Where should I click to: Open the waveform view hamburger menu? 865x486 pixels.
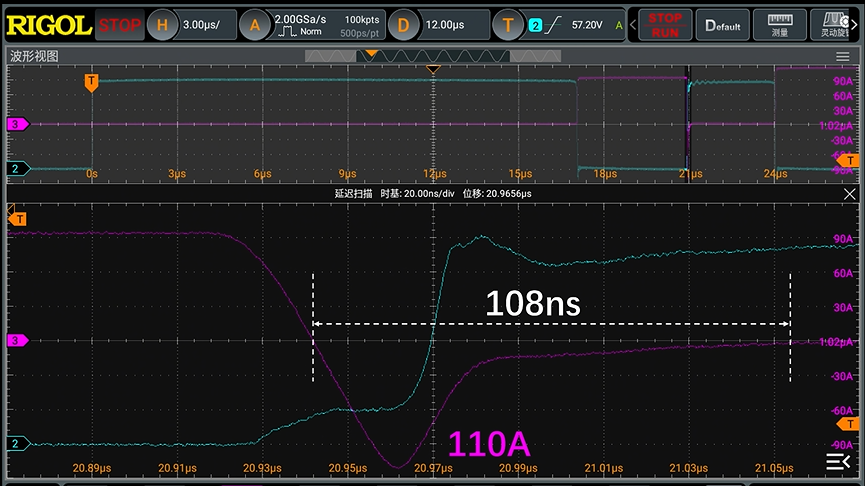click(x=842, y=56)
